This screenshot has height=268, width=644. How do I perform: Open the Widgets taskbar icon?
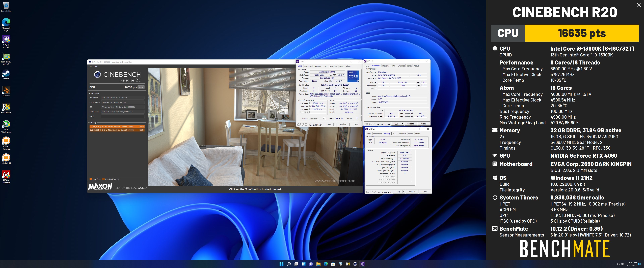pyautogui.click(x=304, y=264)
